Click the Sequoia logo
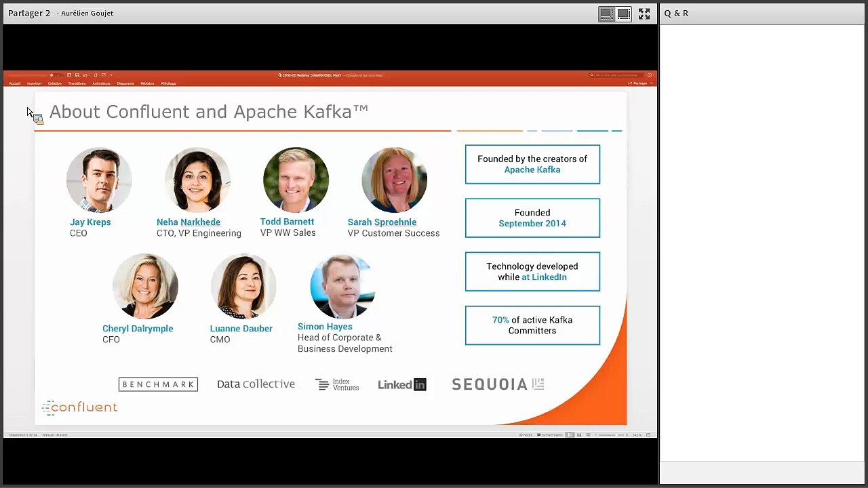Image resolution: width=868 pixels, height=488 pixels. tap(498, 384)
